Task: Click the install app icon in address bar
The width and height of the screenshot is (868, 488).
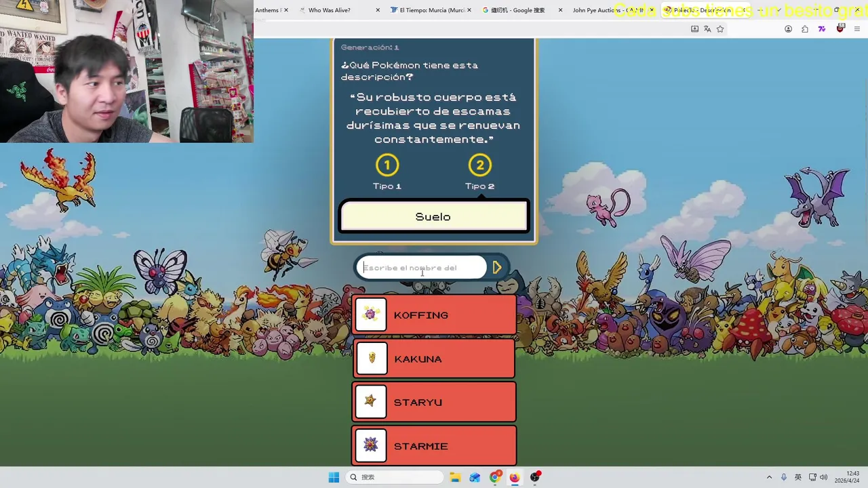Action: point(694,29)
